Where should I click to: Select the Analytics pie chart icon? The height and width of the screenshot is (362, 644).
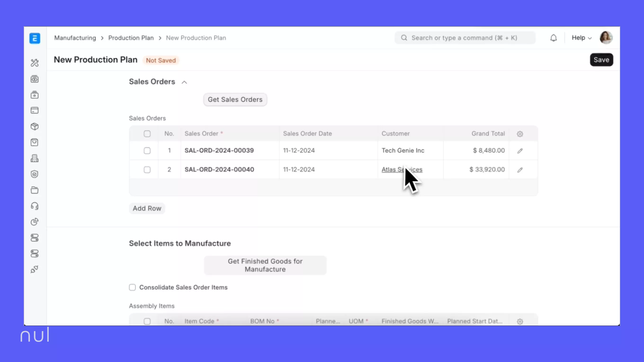pos(35,222)
